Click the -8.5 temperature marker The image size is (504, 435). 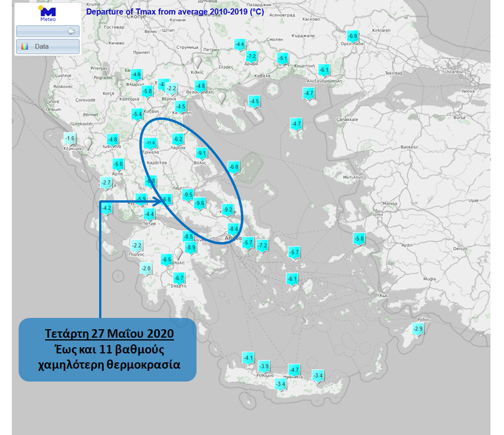pyautogui.click(x=188, y=237)
